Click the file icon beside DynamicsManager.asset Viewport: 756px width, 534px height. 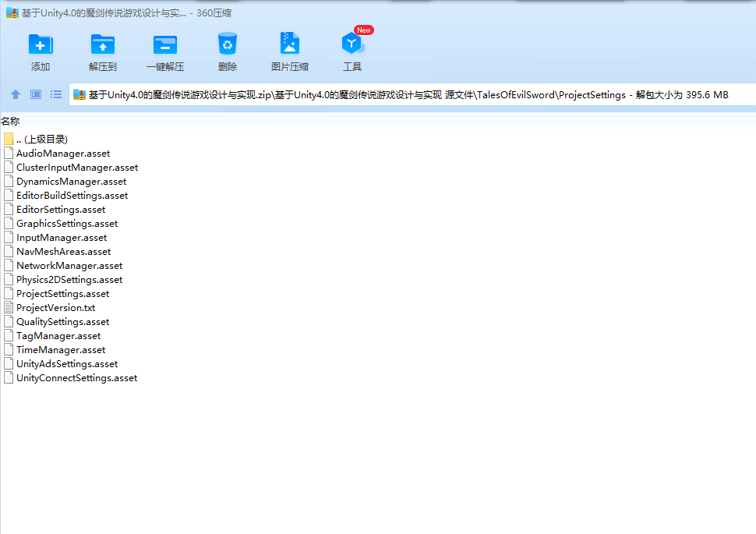9,182
